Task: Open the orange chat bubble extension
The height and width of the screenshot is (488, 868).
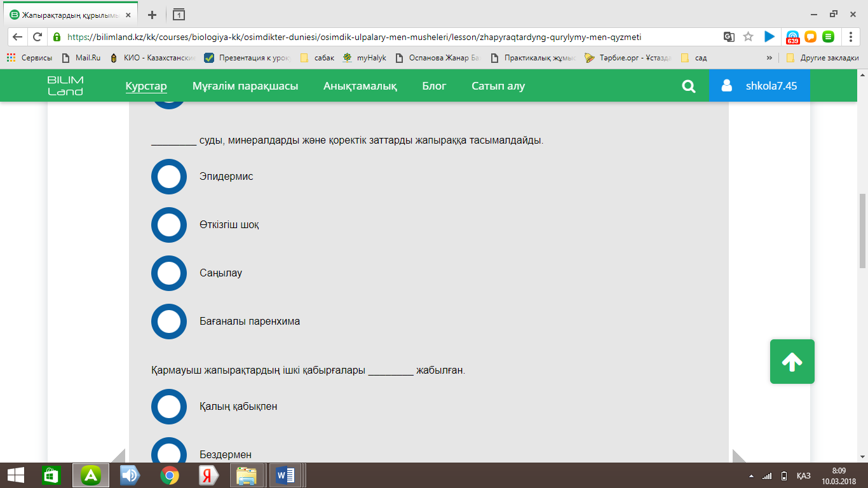Action: [810, 37]
